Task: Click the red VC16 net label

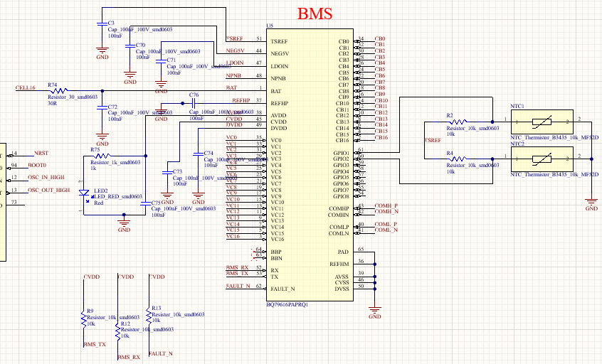Action: point(233,236)
